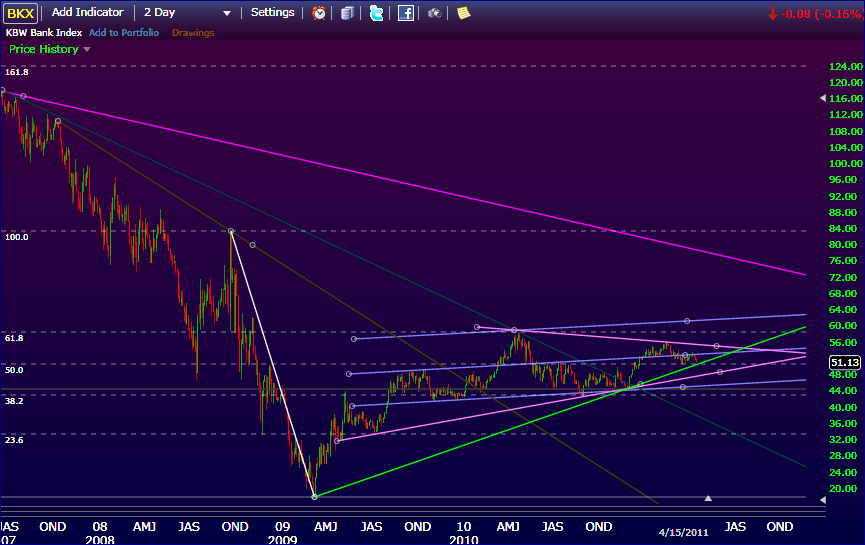Image resolution: width=865 pixels, height=545 pixels.
Task: Click the white triangle marker above 4/15/2011
Action: click(x=708, y=498)
